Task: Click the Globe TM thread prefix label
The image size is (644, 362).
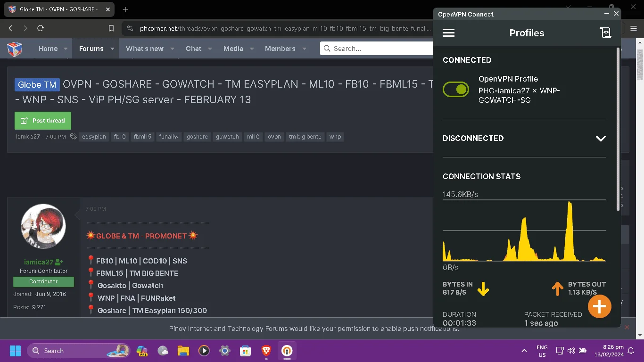Action: [37, 84]
